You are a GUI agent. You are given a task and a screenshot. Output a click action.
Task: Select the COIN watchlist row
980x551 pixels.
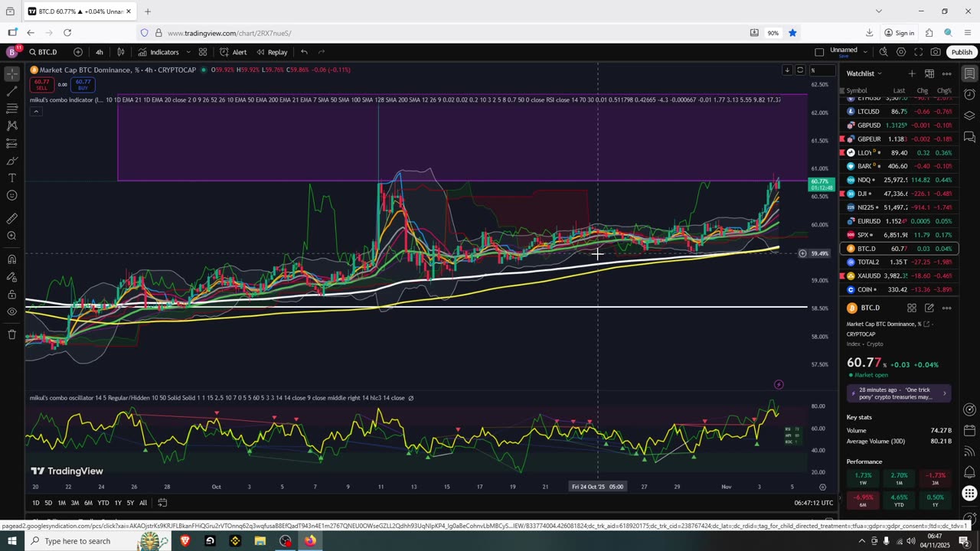pyautogui.click(x=899, y=289)
